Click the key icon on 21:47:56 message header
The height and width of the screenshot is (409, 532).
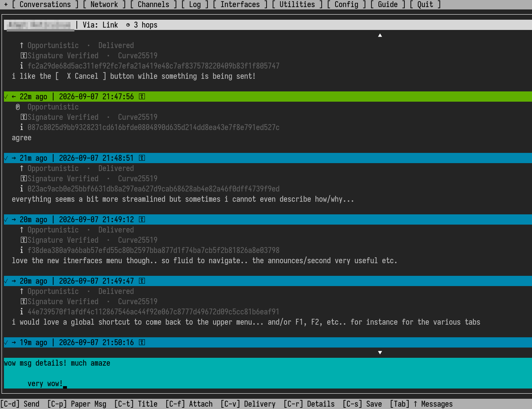142,97
